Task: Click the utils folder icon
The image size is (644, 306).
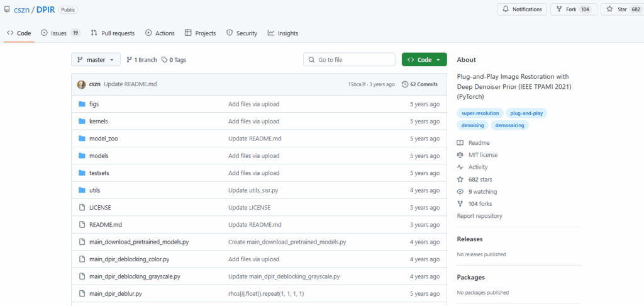Action: [82, 190]
